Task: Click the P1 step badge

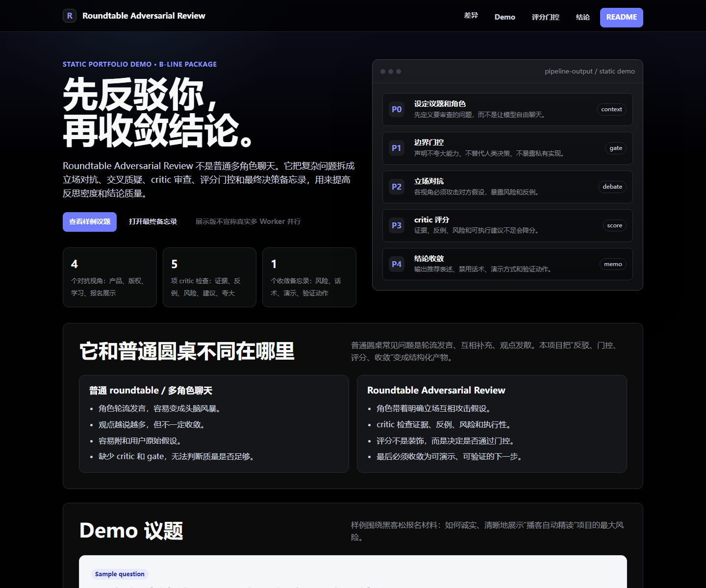Action: 397,148
